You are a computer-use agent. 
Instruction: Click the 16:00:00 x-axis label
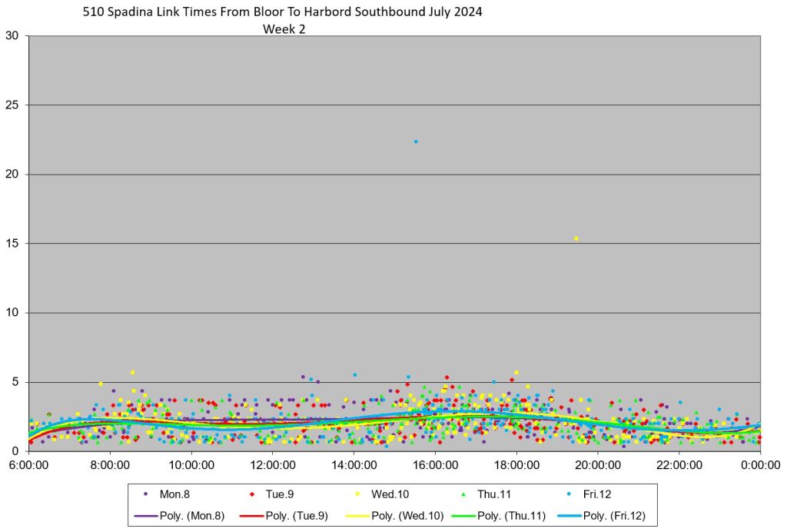(x=436, y=465)
